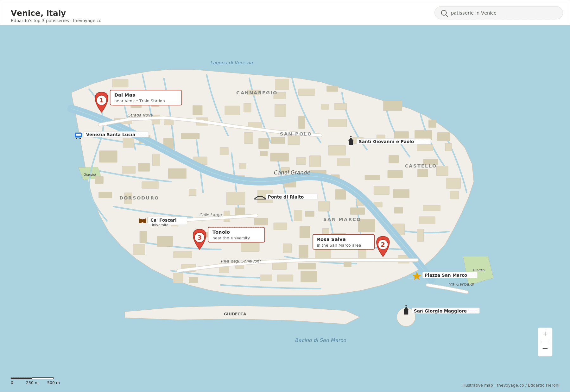570x392 pixels.
Task: Click the search magnifier icon
Action: coord(444,13)
